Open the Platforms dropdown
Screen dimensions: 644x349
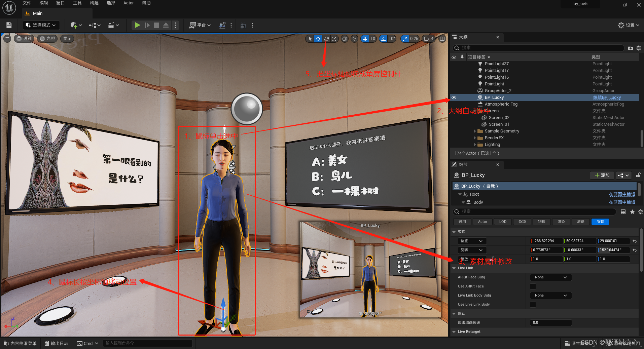(200, 25)
